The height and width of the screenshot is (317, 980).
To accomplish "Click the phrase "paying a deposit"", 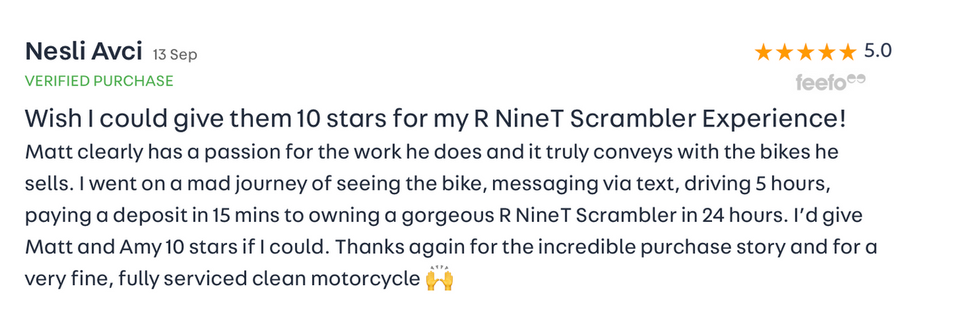I will (x=105, y=216).
